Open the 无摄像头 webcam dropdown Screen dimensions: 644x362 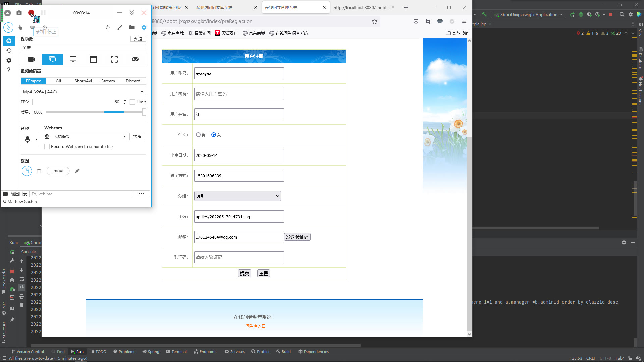tap(90, 137)
